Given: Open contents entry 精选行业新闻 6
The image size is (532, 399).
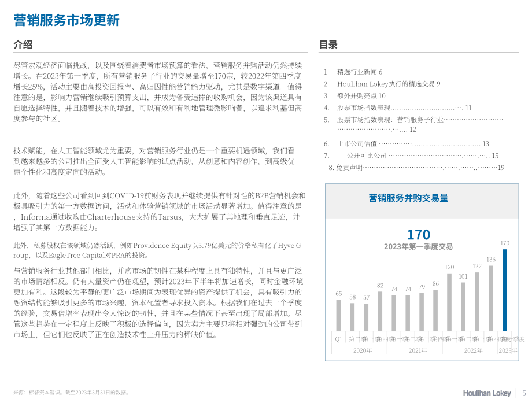Looking at the screenshot, I should [359, 72].
